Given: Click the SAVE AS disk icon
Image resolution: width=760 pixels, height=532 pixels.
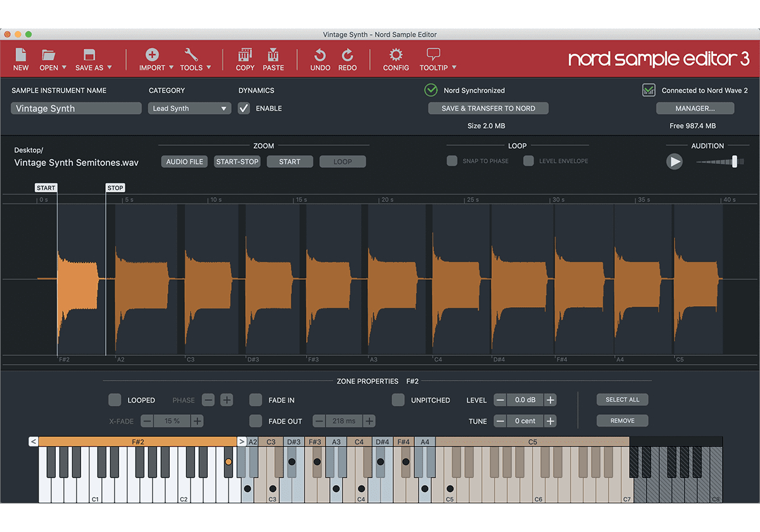Looking at the screenshot, I should pyautogui.click(x=89, y=54).
